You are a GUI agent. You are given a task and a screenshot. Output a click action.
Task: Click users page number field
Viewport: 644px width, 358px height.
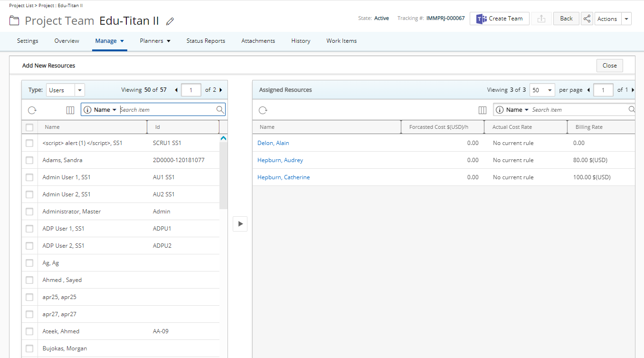click(x=191, y=90)
